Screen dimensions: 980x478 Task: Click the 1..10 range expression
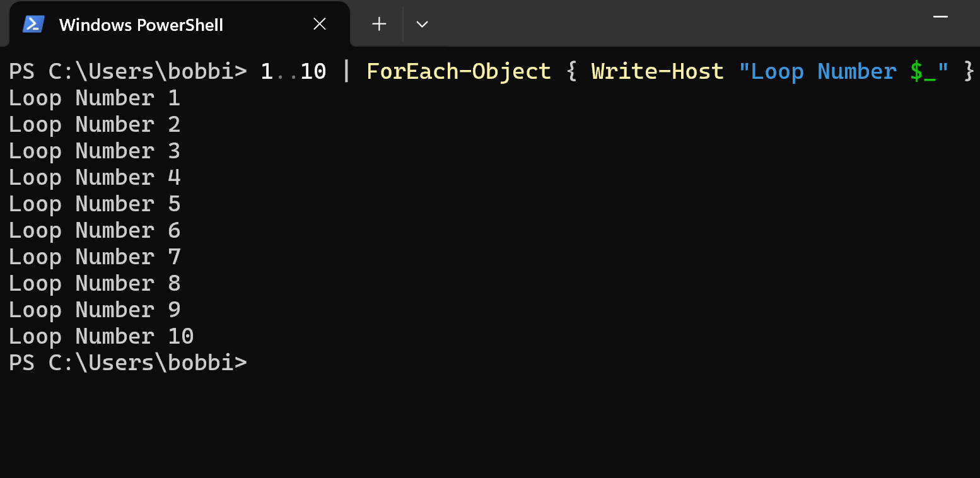tap(294, 71)
